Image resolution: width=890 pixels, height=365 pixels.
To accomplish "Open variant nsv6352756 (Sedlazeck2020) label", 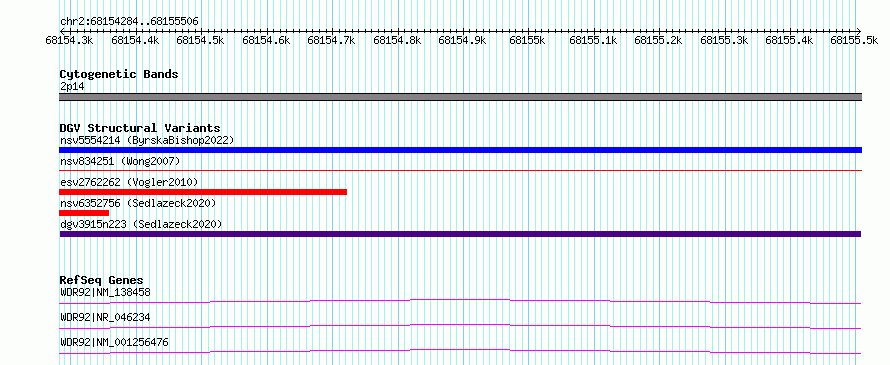I will tap(138, 203).
